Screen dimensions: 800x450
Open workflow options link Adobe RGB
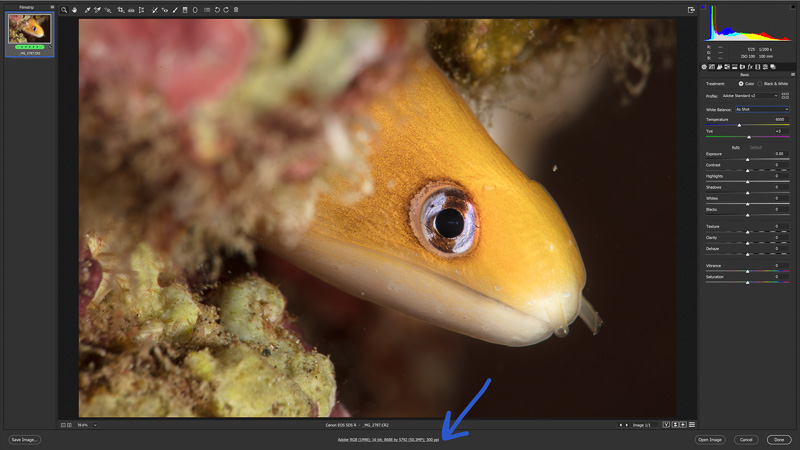tap(388, 439)
